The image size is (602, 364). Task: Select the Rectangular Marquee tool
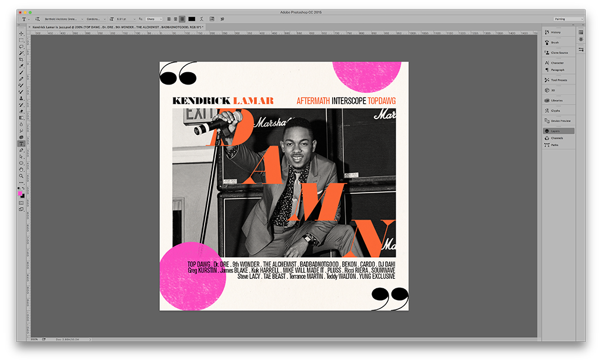tap(22, 41)
